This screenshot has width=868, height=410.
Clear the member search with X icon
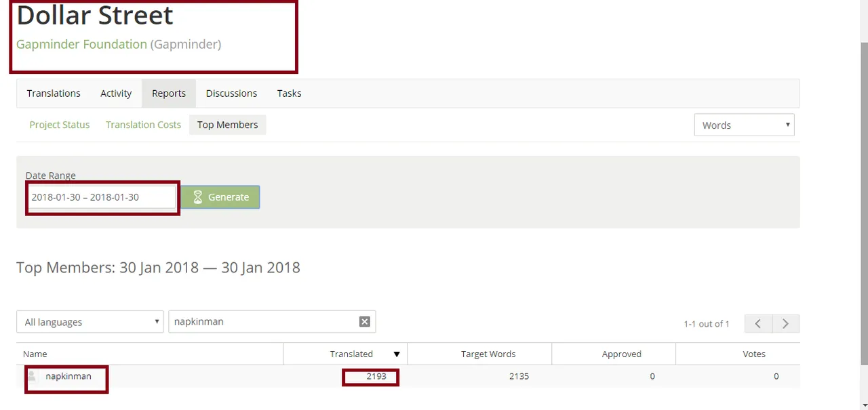[x=365, y=322]
